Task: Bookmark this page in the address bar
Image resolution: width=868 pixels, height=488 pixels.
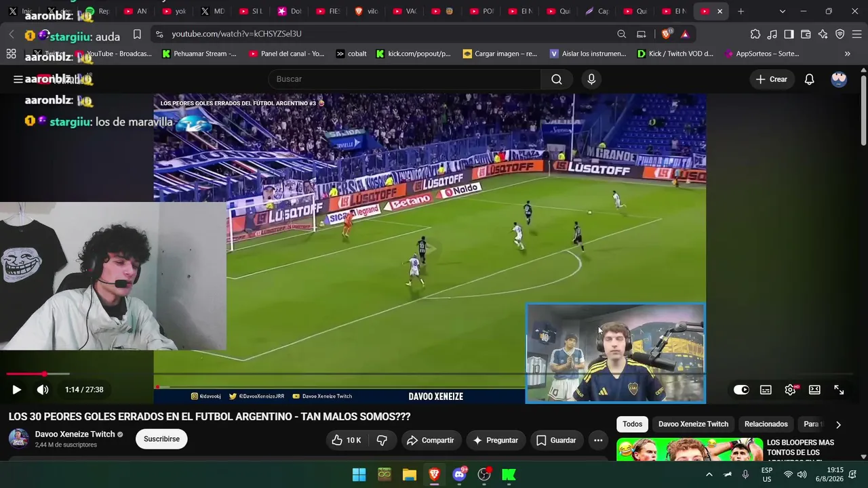Action: coord(137,34)
